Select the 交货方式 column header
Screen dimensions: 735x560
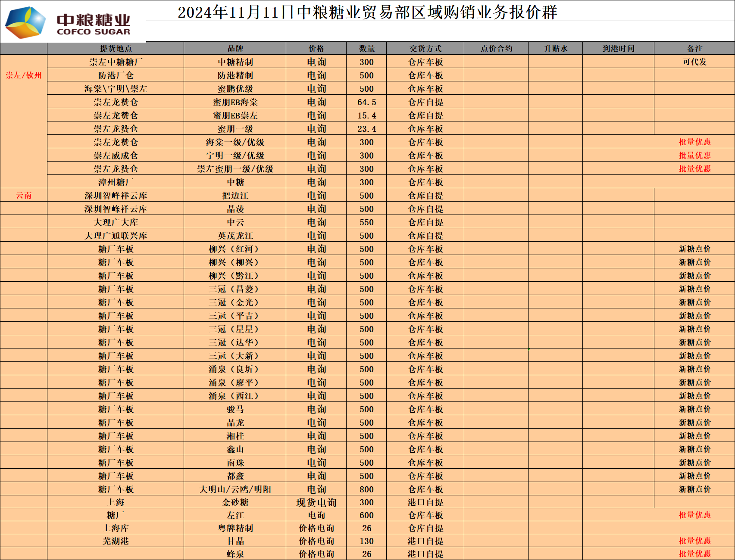[425, 48]
